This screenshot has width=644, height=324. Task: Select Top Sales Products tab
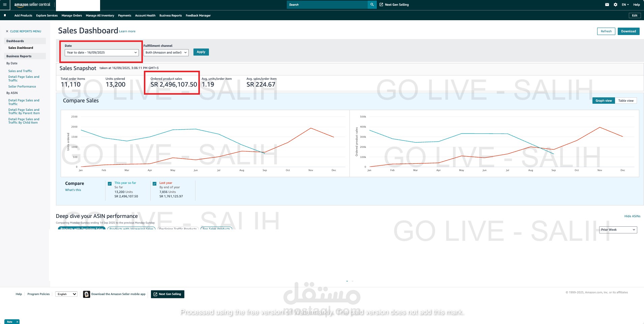[216, 228]
